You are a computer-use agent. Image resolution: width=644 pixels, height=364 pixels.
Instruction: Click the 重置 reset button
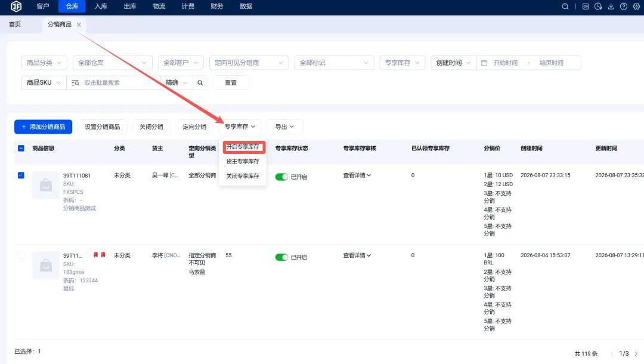click(231, 82)
